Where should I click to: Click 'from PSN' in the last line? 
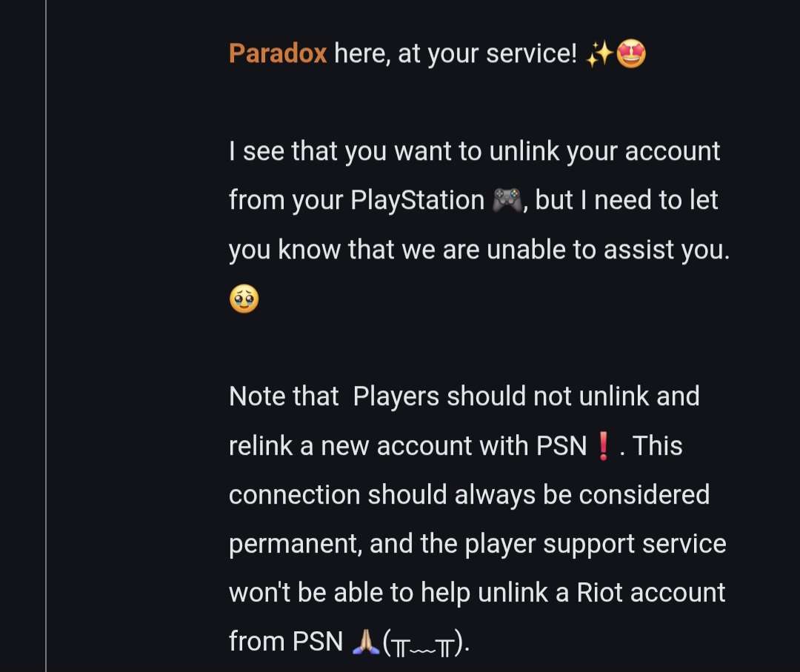point(286,642)
